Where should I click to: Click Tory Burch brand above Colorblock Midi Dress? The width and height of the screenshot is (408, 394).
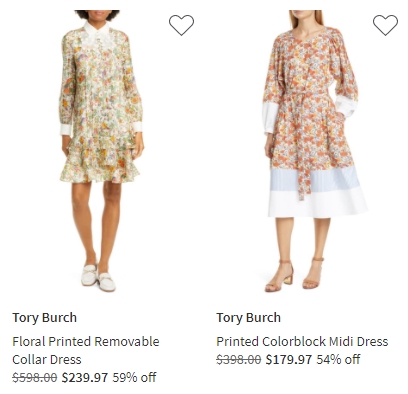pyautogui.click(x=249, y=318)
